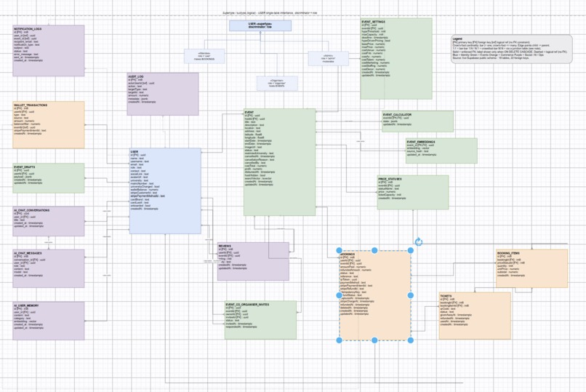
Task: Click the bottom-left resize handle of BOOKINGS
Action: click(339, 340)
